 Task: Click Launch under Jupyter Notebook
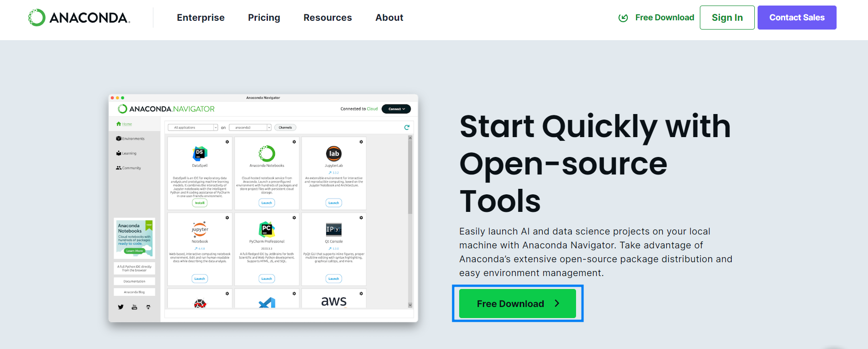[x=200, y=278]
